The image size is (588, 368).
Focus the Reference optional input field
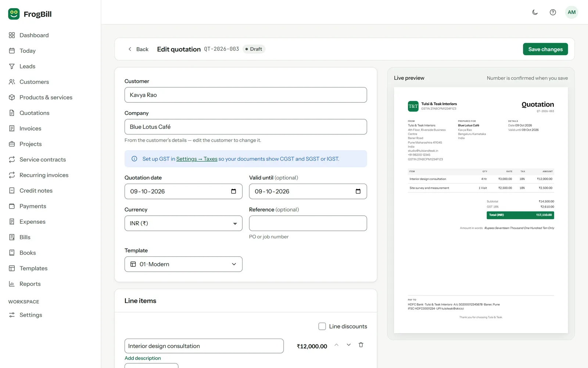(x=308, y=223)
